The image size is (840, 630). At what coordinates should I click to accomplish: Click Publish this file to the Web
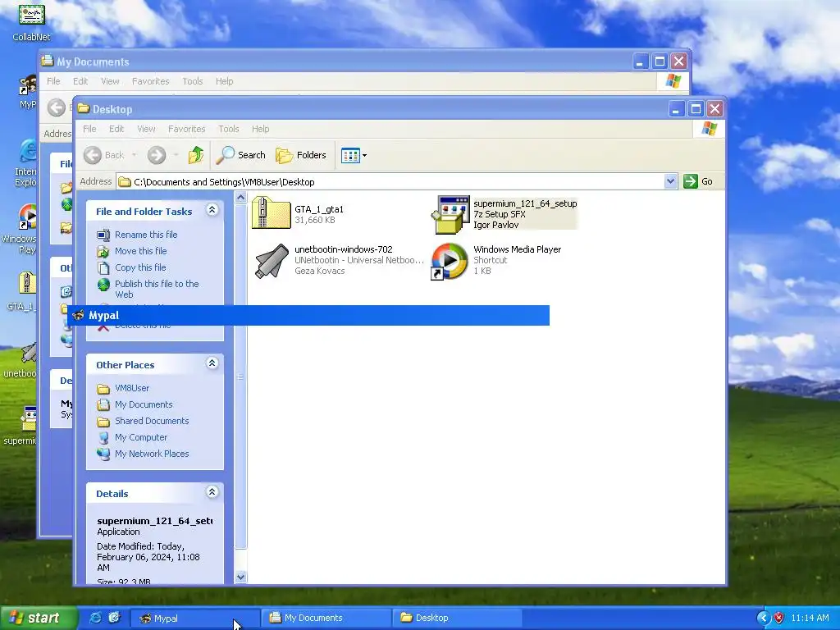[x=157, y=289]
